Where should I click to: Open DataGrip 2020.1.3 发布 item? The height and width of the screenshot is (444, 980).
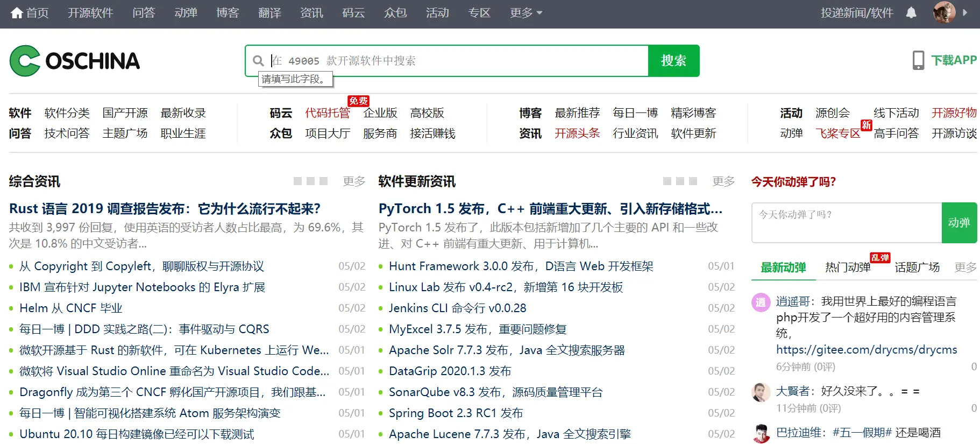click(x=450, y=371)
